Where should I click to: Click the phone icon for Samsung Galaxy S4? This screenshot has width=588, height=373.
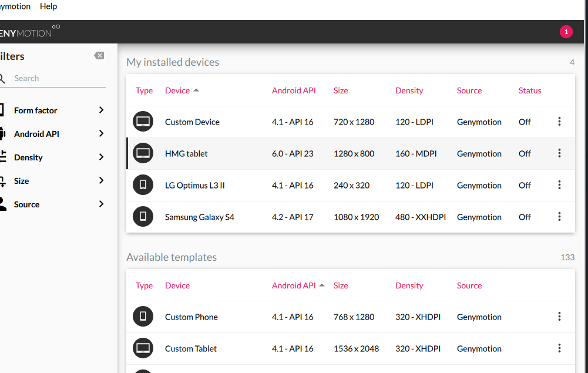point(143,217)
